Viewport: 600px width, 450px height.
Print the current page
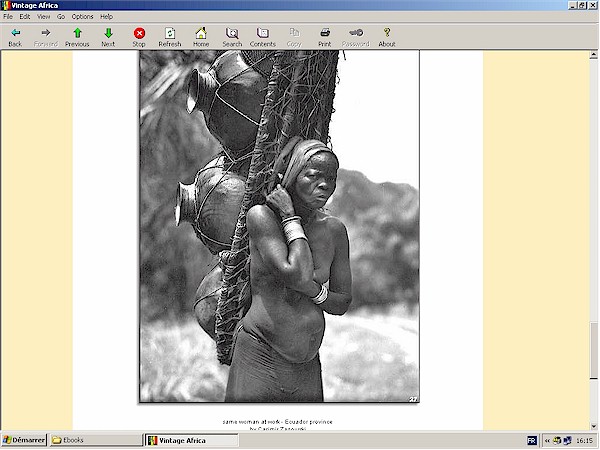325,37
